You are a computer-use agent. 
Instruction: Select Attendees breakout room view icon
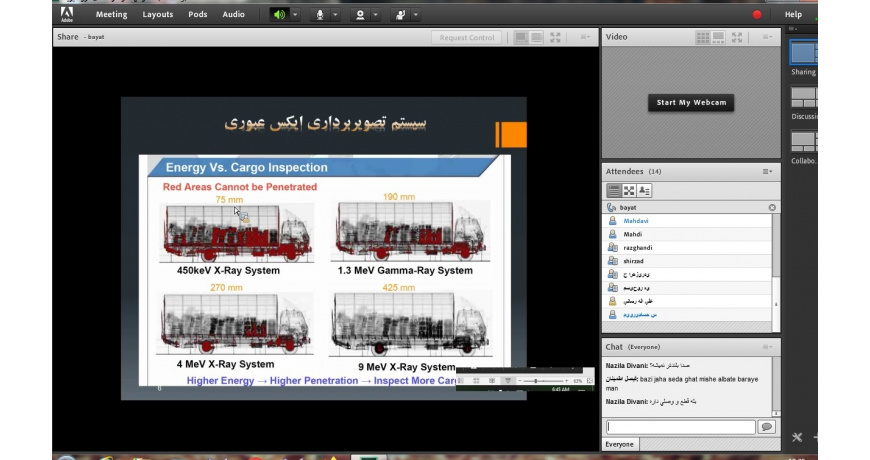629,191
